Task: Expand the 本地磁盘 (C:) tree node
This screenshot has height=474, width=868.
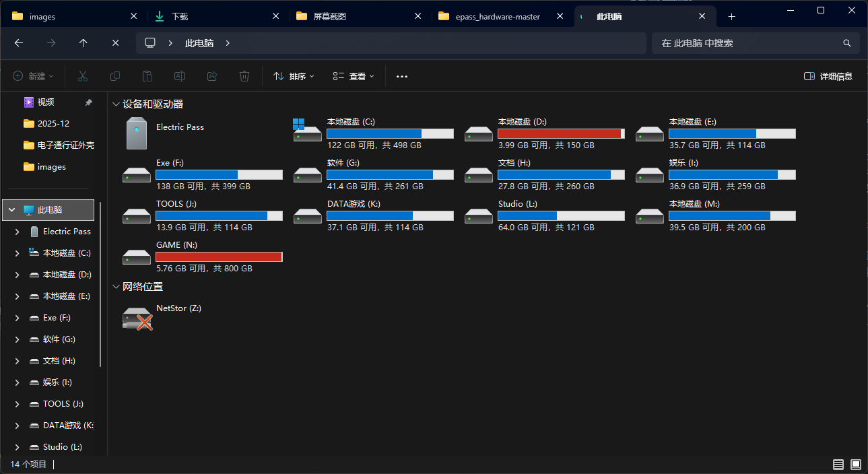Action: pyautogui.click(x=17, y=253)
